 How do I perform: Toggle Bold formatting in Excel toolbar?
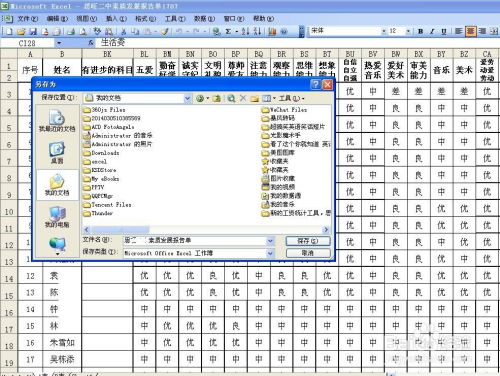click(421, 31)
